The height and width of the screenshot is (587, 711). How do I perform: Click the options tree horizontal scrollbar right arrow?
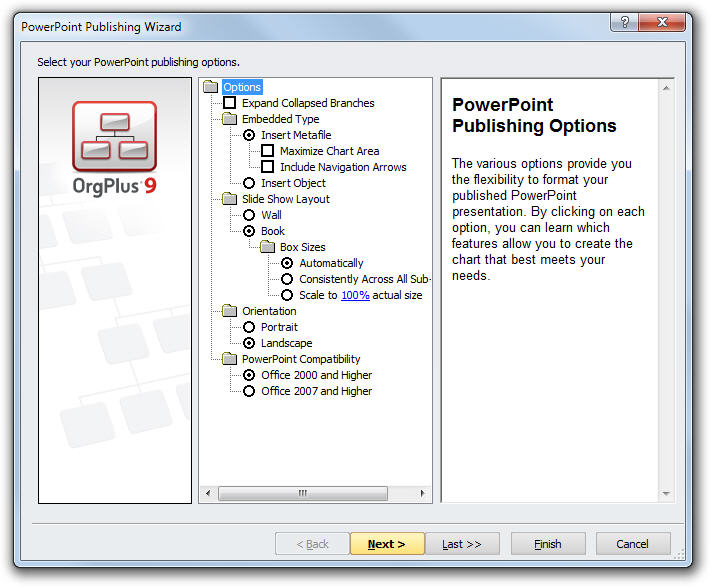425,494
